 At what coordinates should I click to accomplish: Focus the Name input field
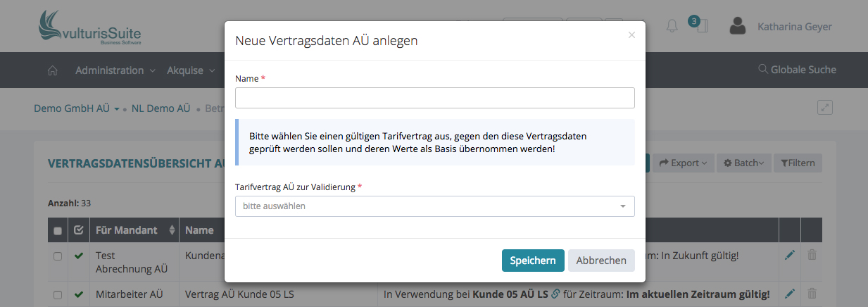point(434,98)
